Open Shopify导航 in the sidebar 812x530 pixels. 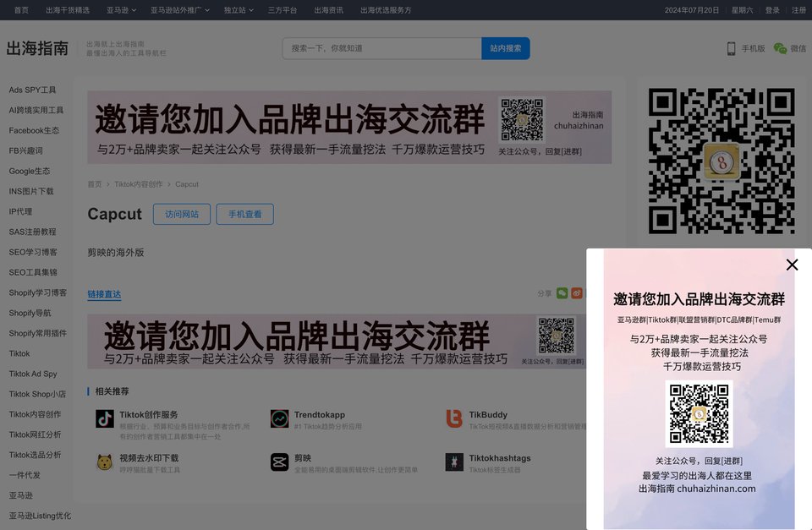point(30,313)
